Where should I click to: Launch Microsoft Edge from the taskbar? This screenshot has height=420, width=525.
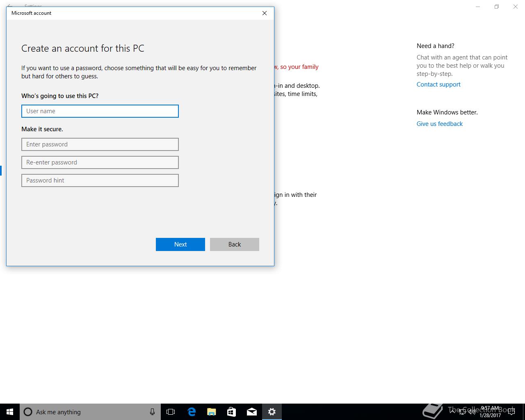pos(192,412)
